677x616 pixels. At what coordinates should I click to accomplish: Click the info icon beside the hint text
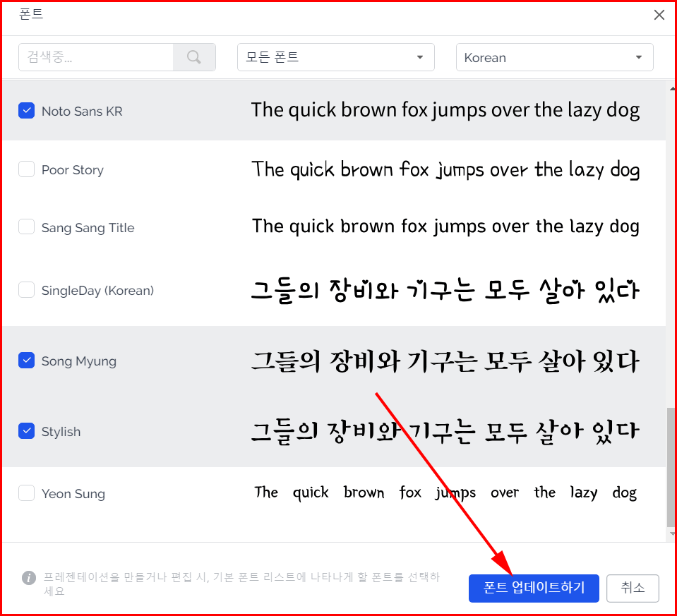(x=28, y=578)
